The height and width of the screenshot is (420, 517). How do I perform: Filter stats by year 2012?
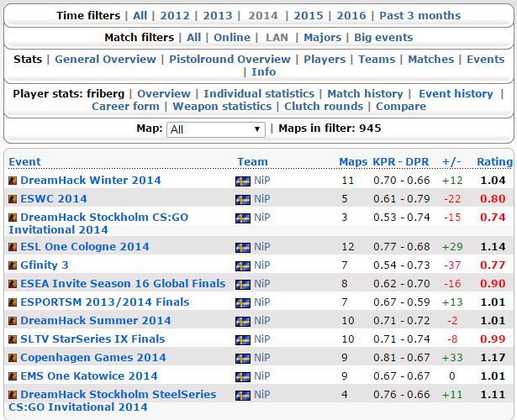pos(175,15)
